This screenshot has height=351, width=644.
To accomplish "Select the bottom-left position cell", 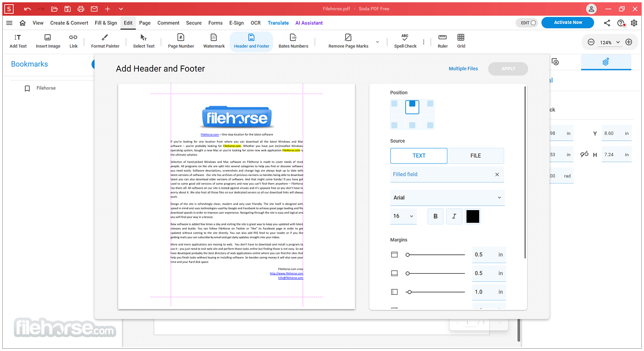I will [x=394, y=125].
